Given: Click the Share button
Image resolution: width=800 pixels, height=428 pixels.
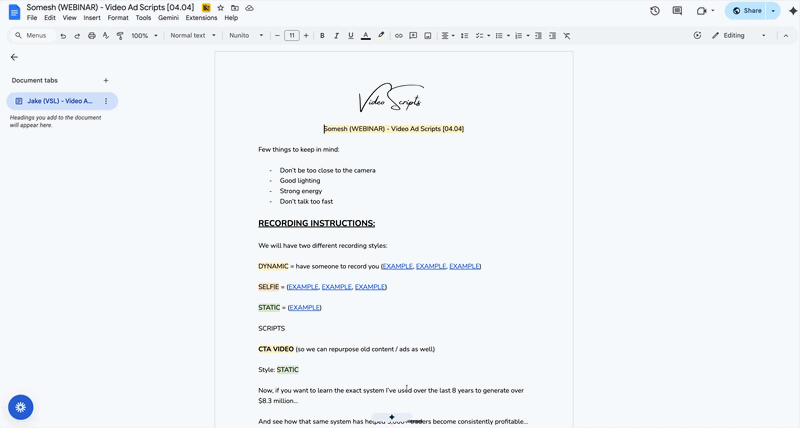Looking at the screenshot, I should point(747,11).
